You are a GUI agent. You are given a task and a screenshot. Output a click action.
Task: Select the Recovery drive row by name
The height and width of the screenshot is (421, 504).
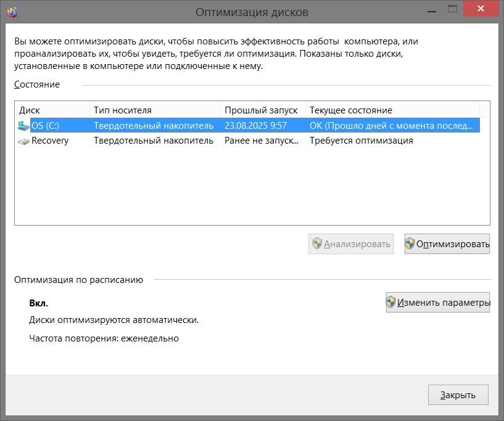[50, 141]
